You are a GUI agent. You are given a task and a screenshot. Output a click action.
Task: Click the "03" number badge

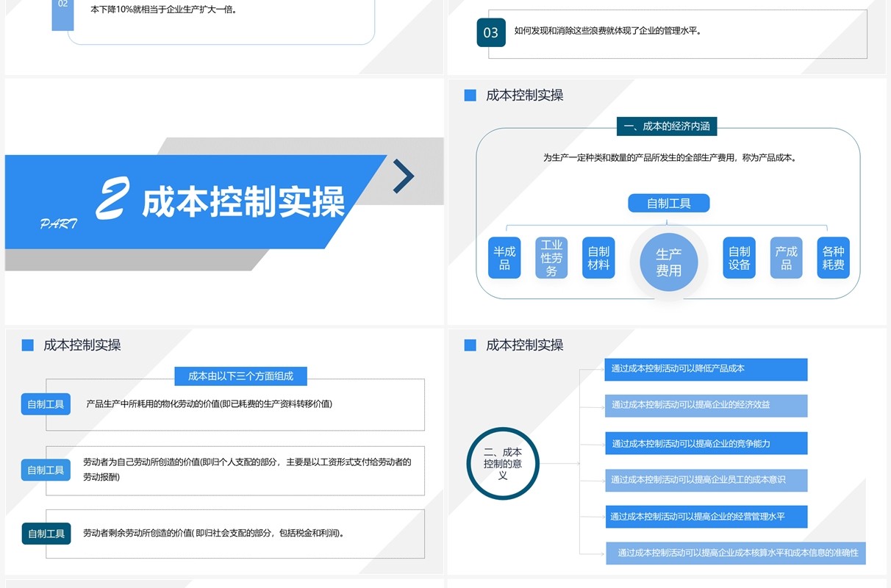tap(491, 32)
